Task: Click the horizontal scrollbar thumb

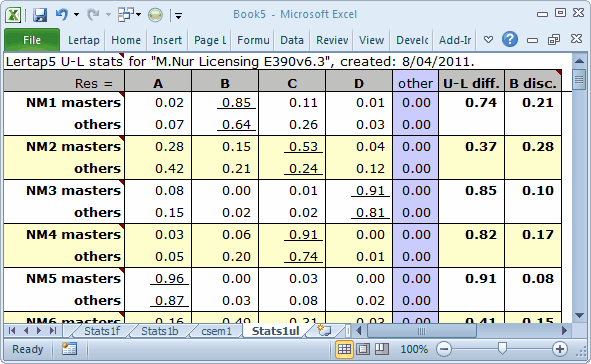Action: pos(422,331)
